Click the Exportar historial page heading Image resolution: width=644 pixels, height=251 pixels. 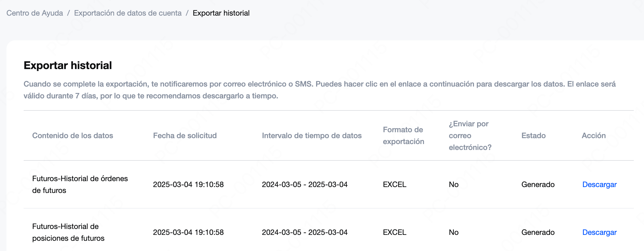pos(68,65)
